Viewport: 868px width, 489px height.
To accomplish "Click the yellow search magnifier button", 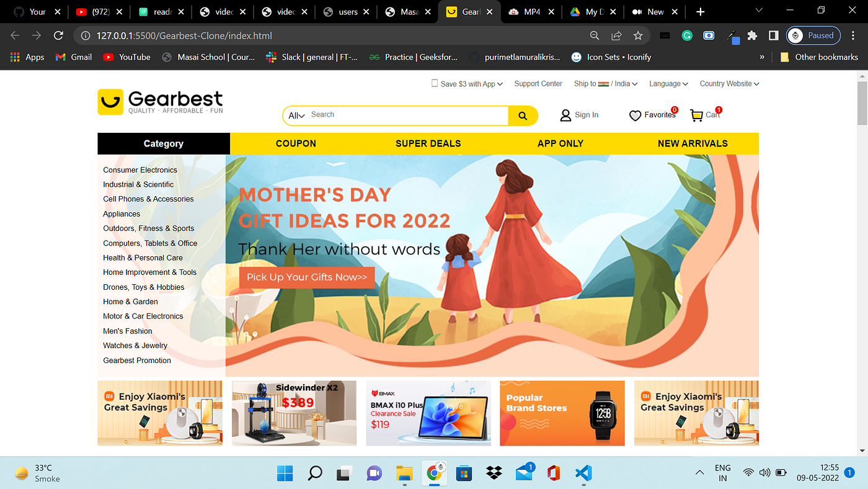I will 523,115.
